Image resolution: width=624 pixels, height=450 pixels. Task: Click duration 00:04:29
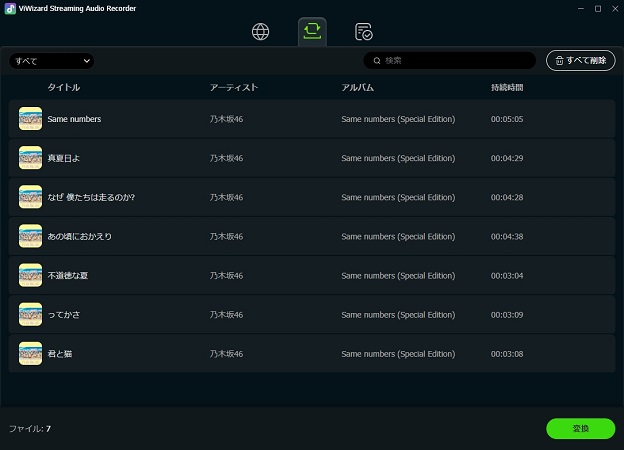[507, 158]
